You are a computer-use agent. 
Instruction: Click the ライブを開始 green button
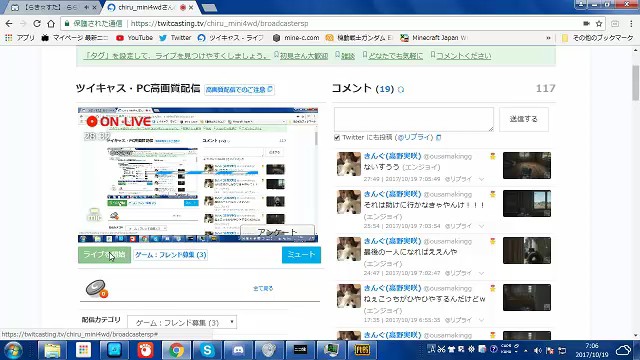pos(104,255)
